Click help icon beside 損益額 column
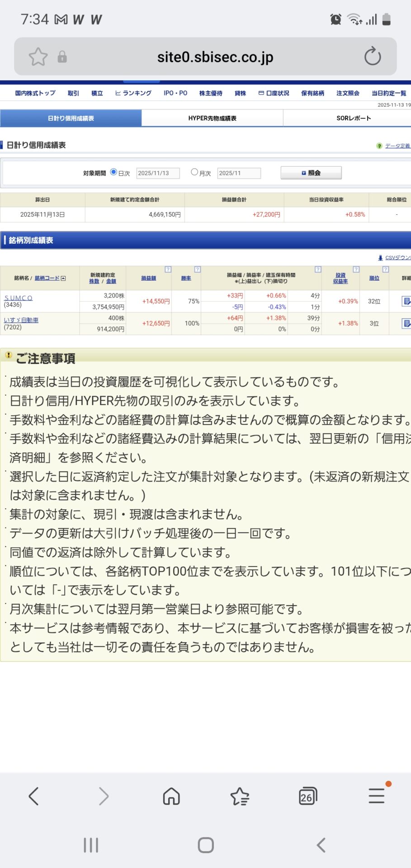This screenshot has width=411, height=868. click(168, 269)
